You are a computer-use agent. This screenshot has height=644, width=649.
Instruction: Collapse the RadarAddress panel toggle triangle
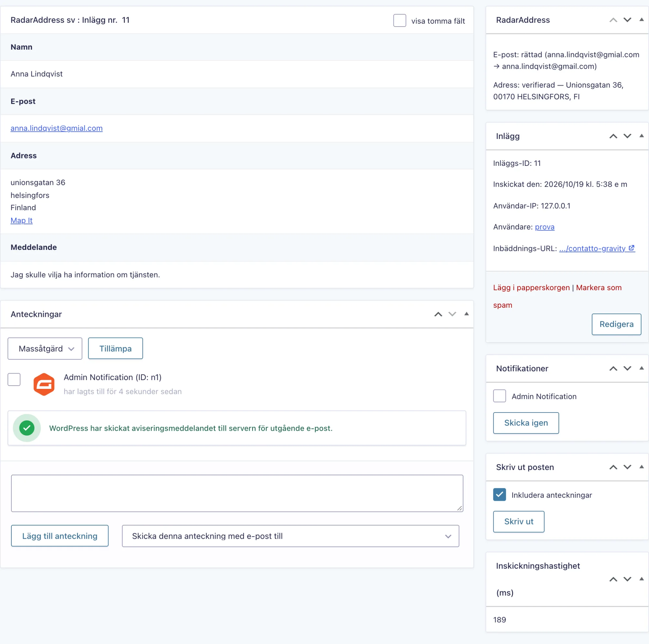point(641,20)
